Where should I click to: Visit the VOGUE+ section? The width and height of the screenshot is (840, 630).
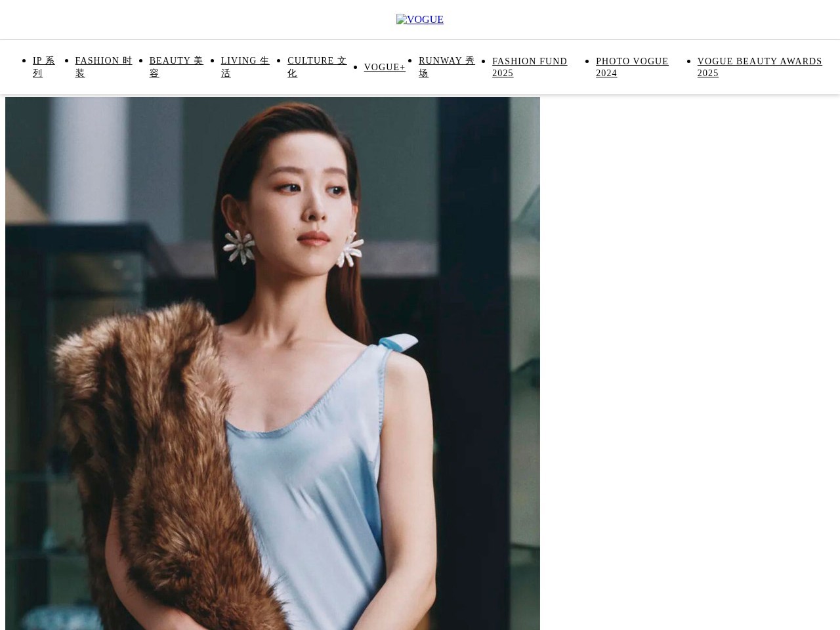point(385,67)
